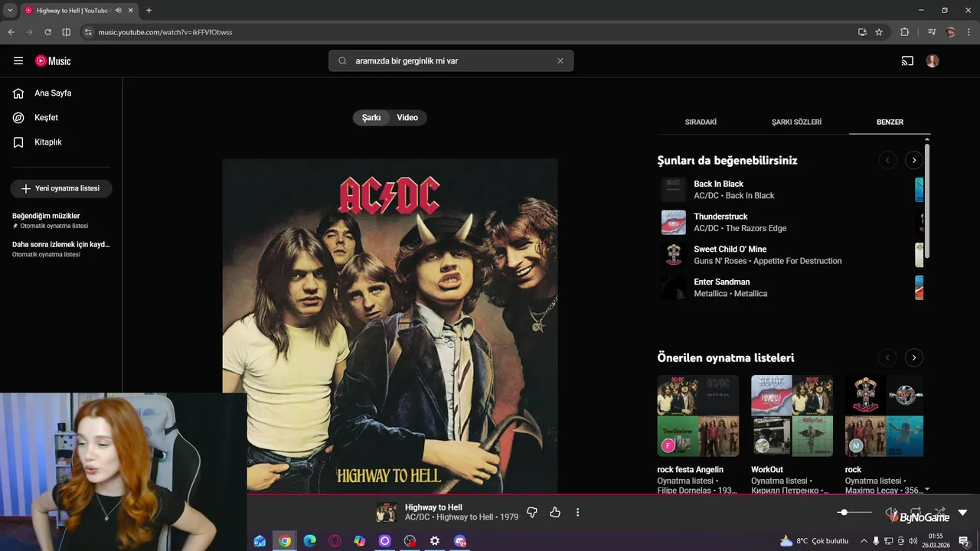Screen dimensions: 980x551
Task: Open the notification center icon
Action: point(964,541)
